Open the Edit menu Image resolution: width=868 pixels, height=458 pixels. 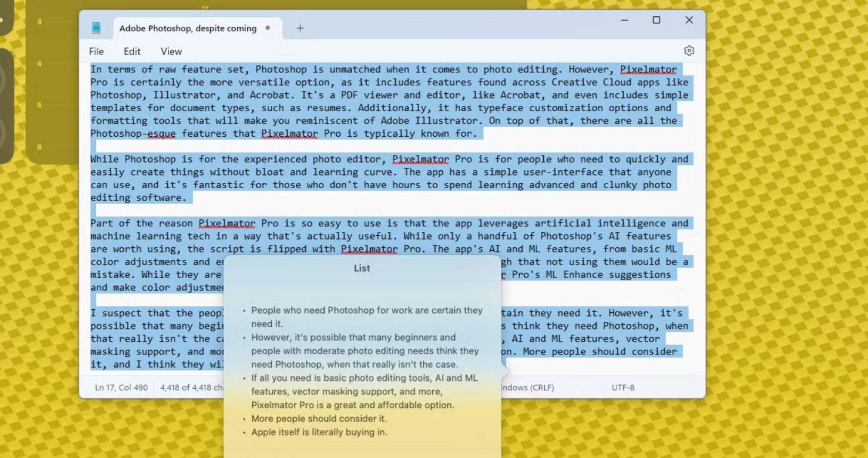132,52
